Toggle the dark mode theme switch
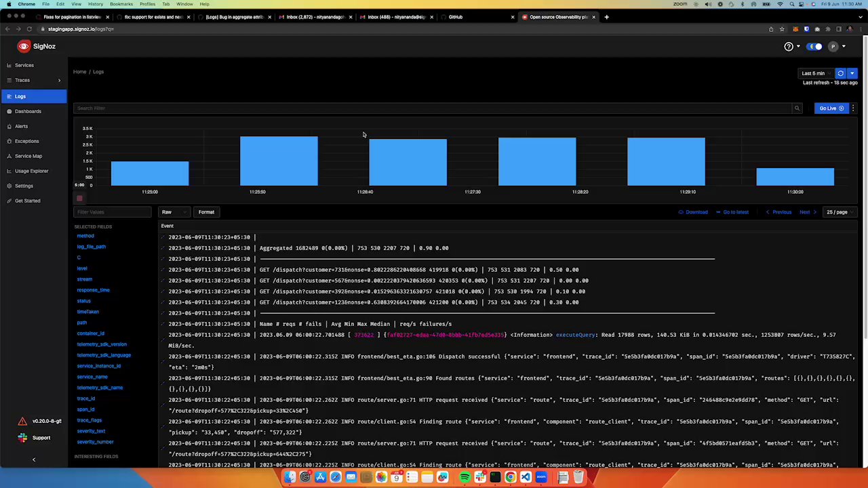The height and width of the screenshot is (488, 868). pyautogui.click(x=814, y=47)
